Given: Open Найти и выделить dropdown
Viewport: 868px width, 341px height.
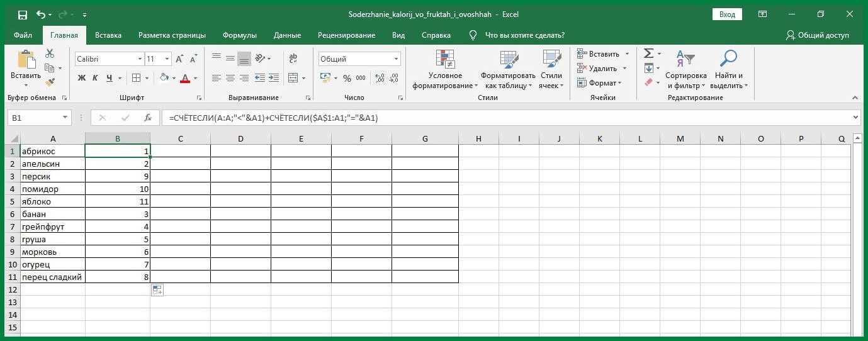Looking at the screenshot, I should point(729,70).
